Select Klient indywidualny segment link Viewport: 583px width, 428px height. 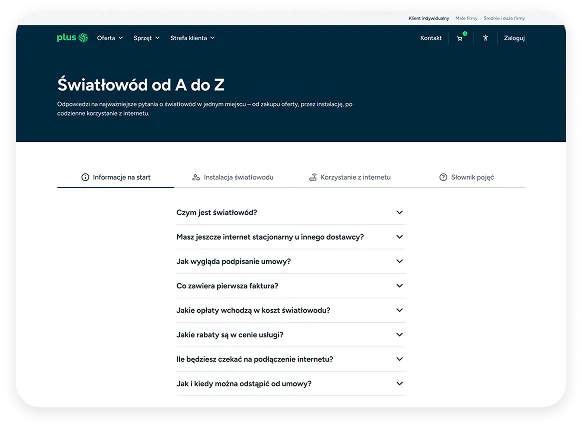(x=429, y=18)
